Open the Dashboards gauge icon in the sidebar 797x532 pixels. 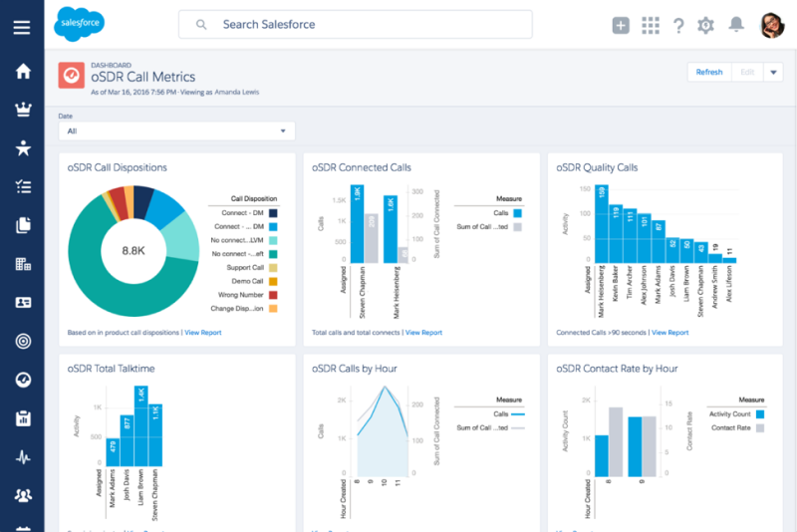click(23, 380)
